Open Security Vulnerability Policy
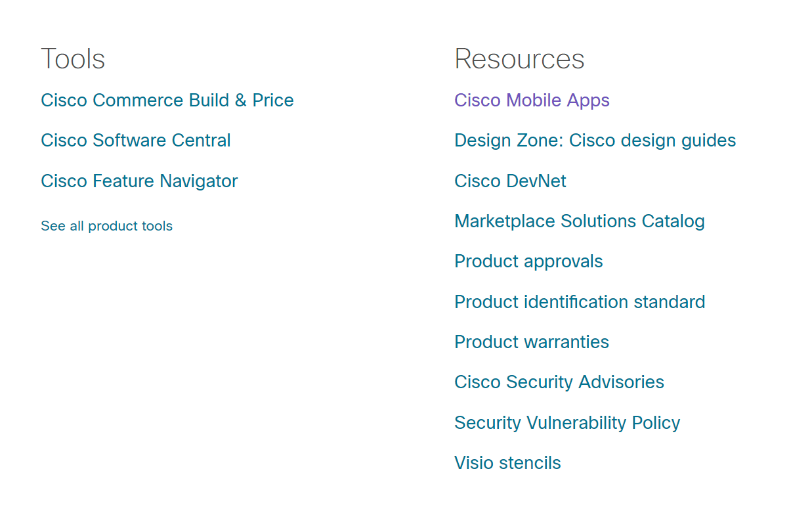Screen dimensions: 812x513 tap(567, 422)
